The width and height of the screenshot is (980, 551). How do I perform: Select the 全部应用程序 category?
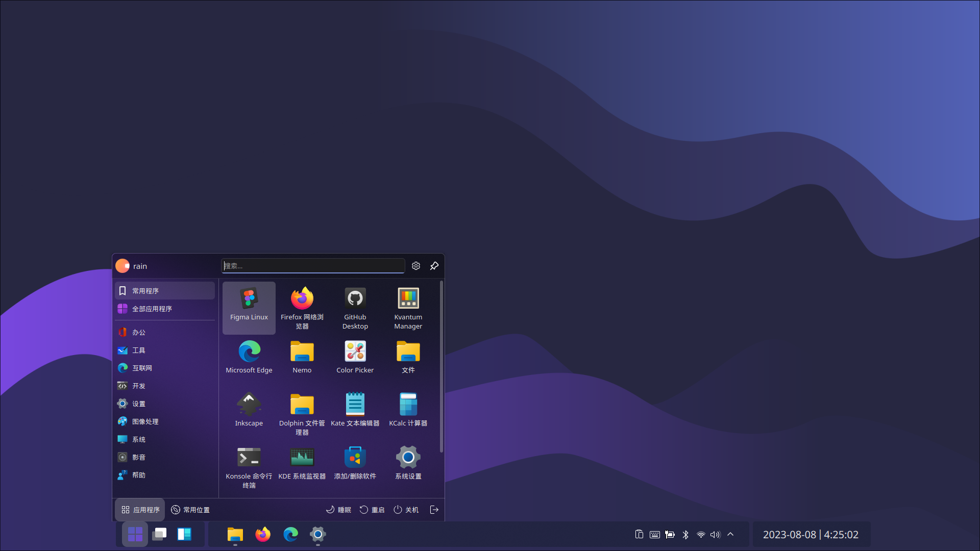(x=165, y=309)
